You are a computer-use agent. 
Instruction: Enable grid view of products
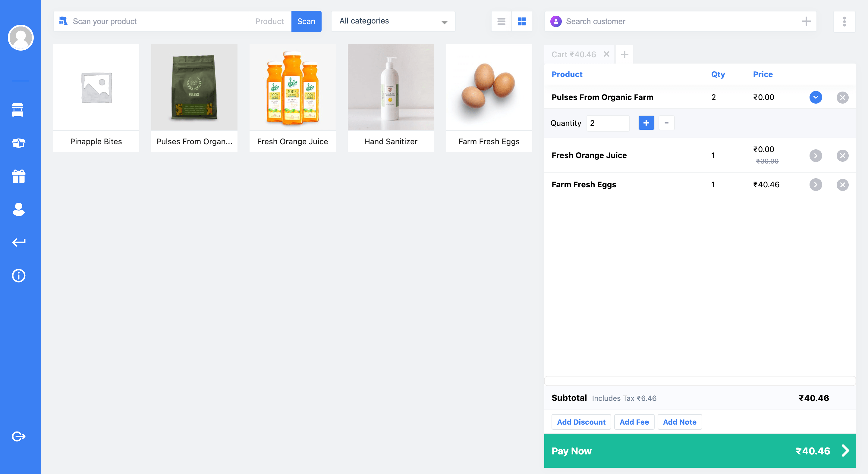[522, 21]
